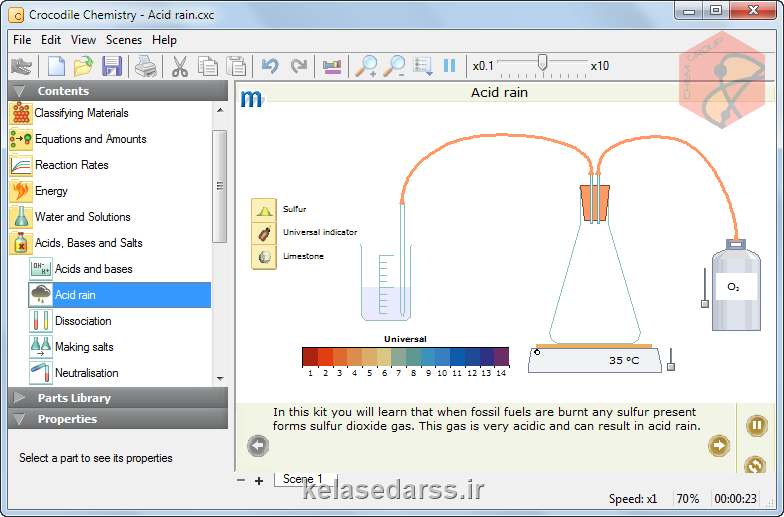
Task: Open the Scenes menu
Action: pyautogui.click(x=124, y=40)
